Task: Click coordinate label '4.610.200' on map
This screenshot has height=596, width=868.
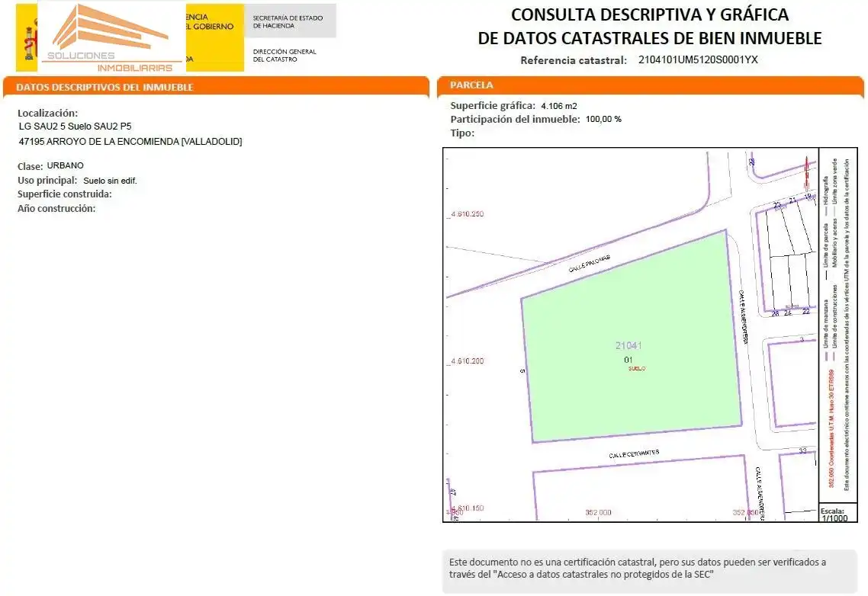Action: tap(468, 361)
